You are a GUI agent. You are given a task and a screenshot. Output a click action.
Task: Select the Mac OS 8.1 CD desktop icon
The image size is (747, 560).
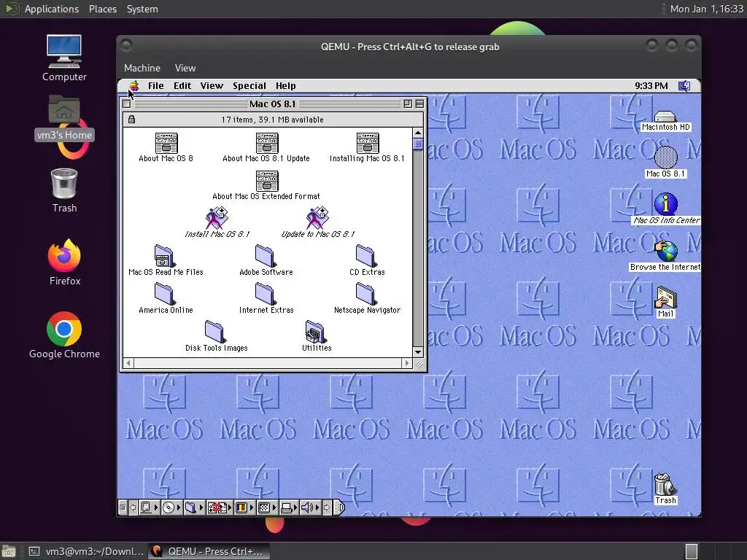pos(665,162)
